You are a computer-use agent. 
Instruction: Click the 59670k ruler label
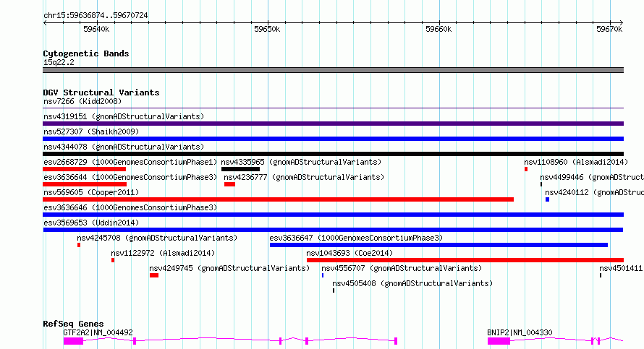[x=609, y=29]
